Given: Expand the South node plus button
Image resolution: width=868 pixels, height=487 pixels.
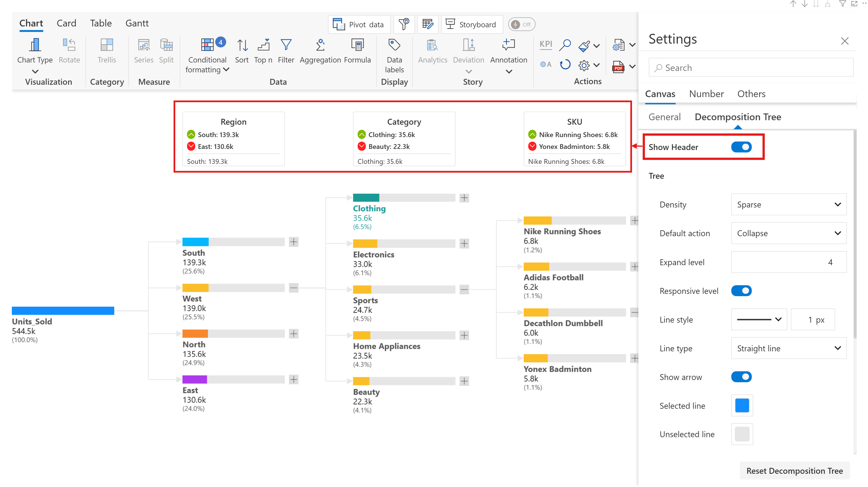Looking at the screenshot, I should (293, 242).
